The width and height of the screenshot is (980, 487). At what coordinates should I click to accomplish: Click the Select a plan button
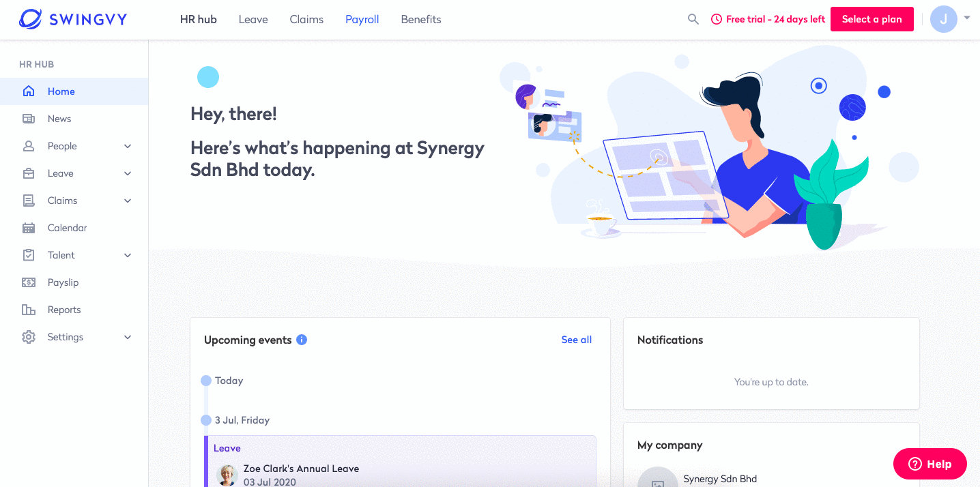click(x=872, y=19)
